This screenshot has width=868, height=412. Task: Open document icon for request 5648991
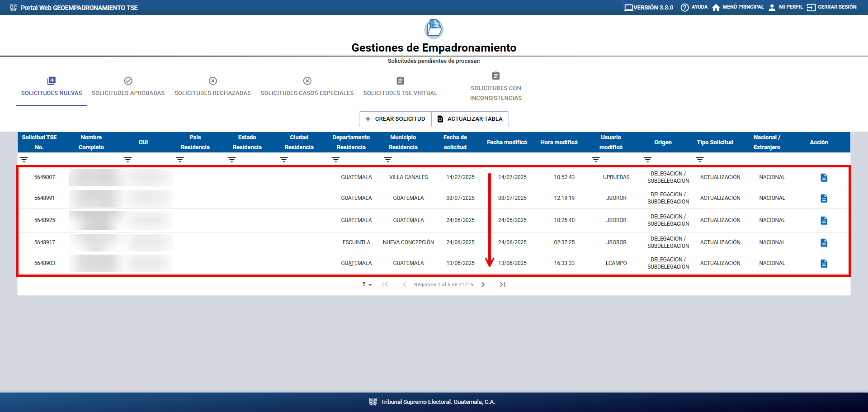point(824,199)
